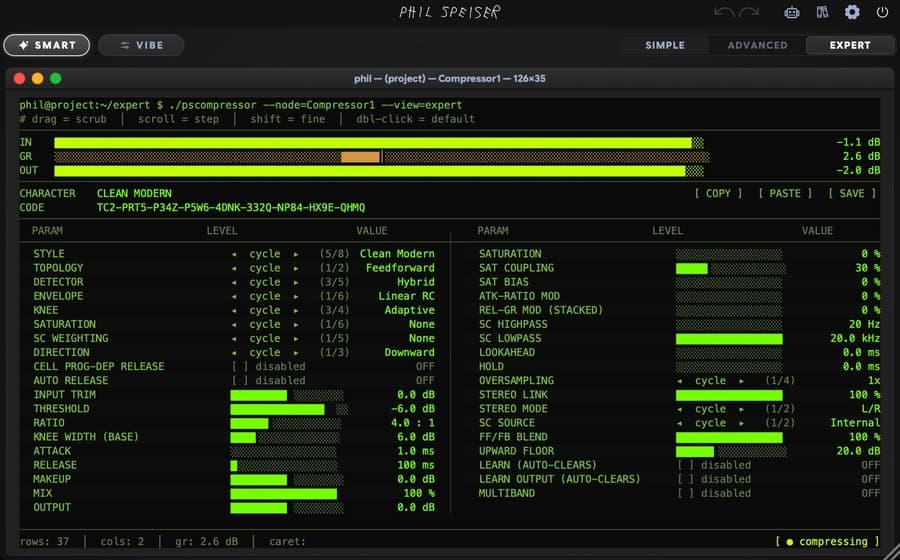Click the SMART mode button
The width and height of the screenshot is (900, 560).
click(46, 45)
